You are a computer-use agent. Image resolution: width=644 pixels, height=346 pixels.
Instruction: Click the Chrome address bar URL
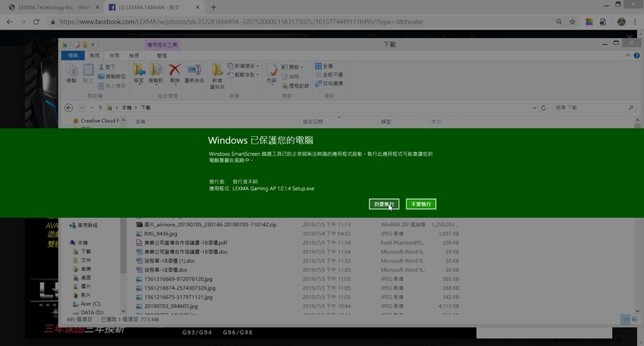coord(241,22)
